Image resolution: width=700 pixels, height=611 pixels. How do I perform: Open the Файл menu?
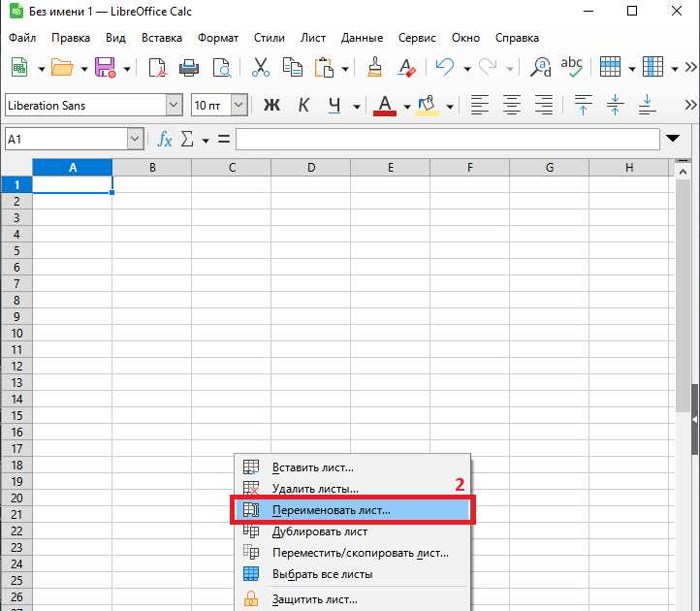tap(22, 38)
